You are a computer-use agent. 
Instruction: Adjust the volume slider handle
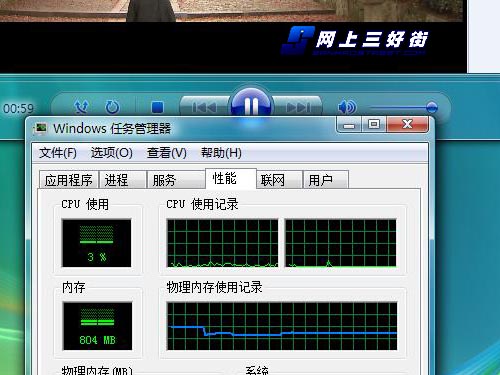[432, 107]
